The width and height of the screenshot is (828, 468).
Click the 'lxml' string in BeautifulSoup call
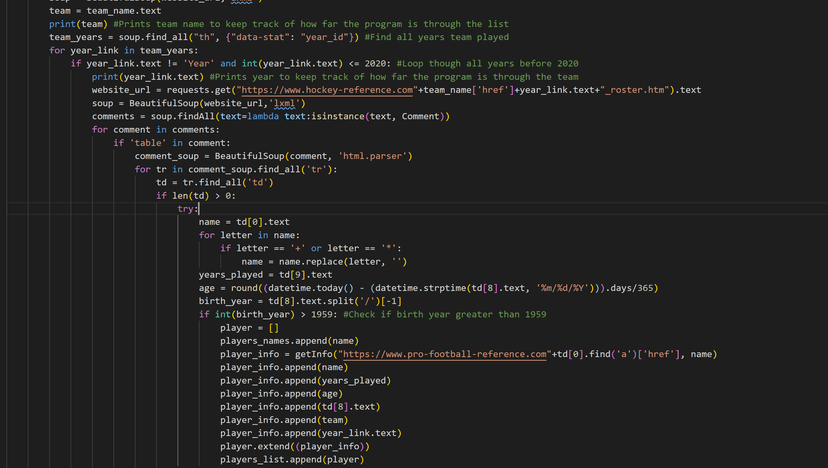[285, 103]
